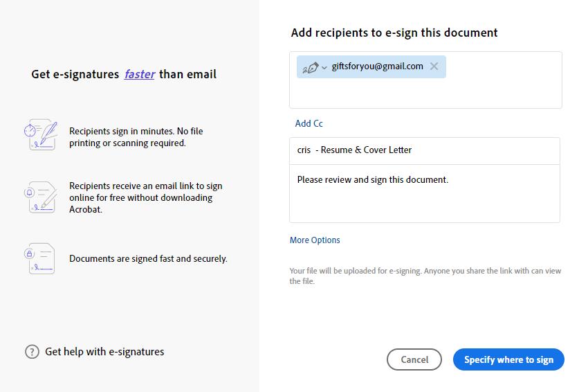Open the Add Cc link
Screen dimensions: 588x392
tap(309, 123)
